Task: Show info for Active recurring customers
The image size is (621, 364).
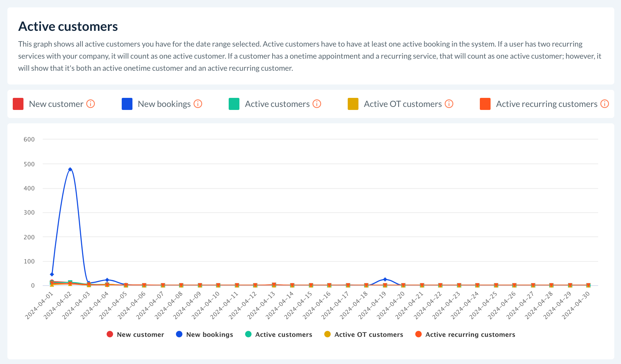Action: coord(605,104)
